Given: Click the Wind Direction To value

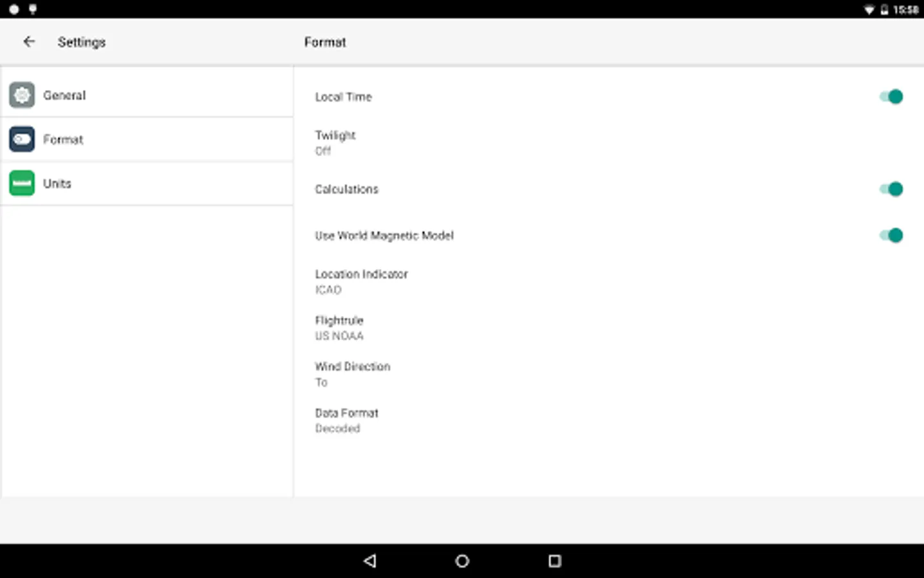Looking at the screenshot, I should coord(321,382).
